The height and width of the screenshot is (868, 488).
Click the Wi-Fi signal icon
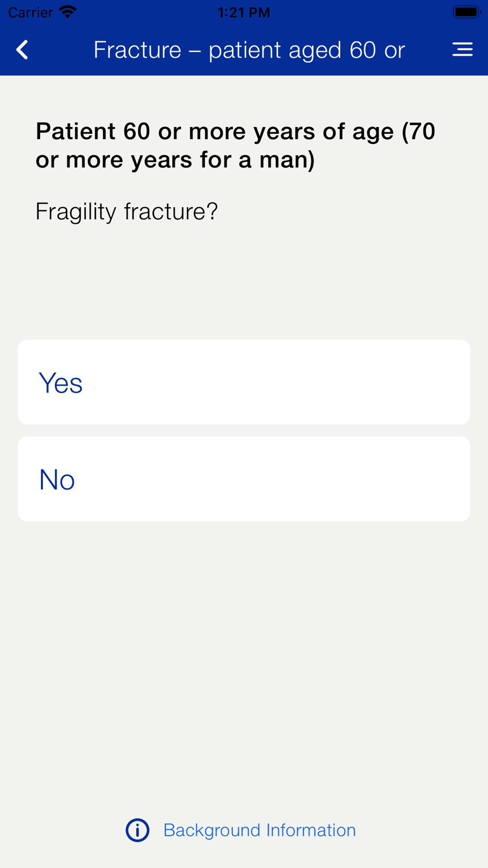pyautogui.click(x=67, y=12)
